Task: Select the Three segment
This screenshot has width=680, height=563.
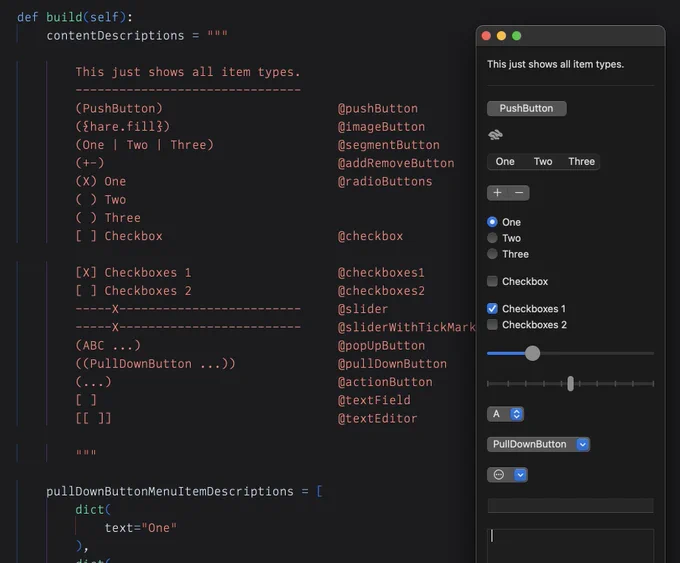Action: [581, 162]
